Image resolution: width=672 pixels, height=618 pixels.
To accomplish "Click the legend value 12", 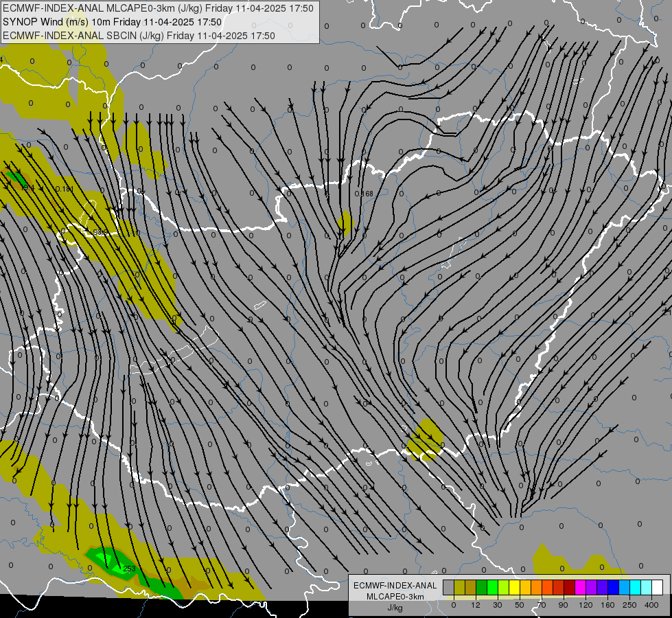I will pyautogui.click(x=476, y=605).
